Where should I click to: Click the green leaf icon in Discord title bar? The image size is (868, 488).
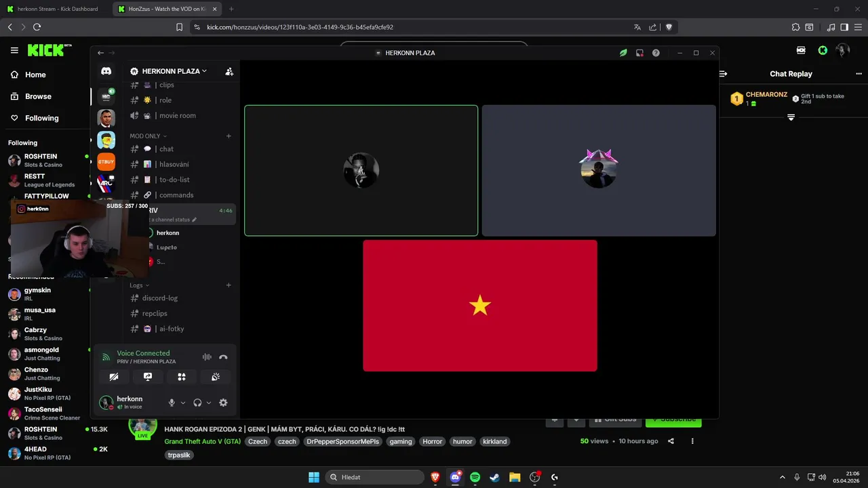click(x=623, y=53)
